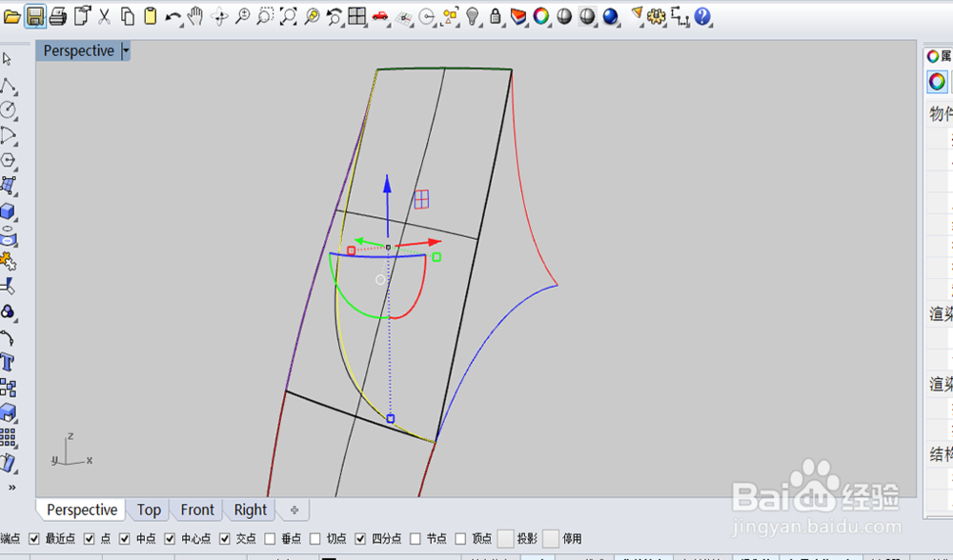The image size is (953, 560).
Task: Zoom to extents of the view
Action: coord(288,16)
